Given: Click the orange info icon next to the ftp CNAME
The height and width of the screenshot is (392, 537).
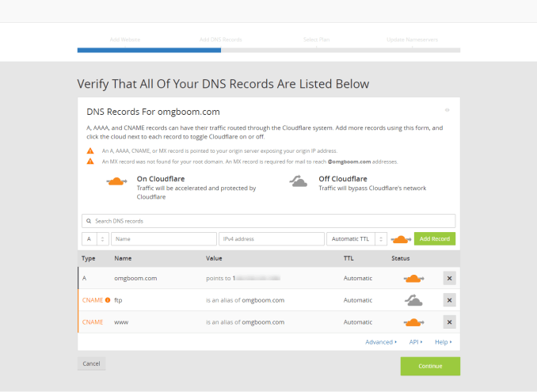Looking at the screenshot, I should pos(108,300).
